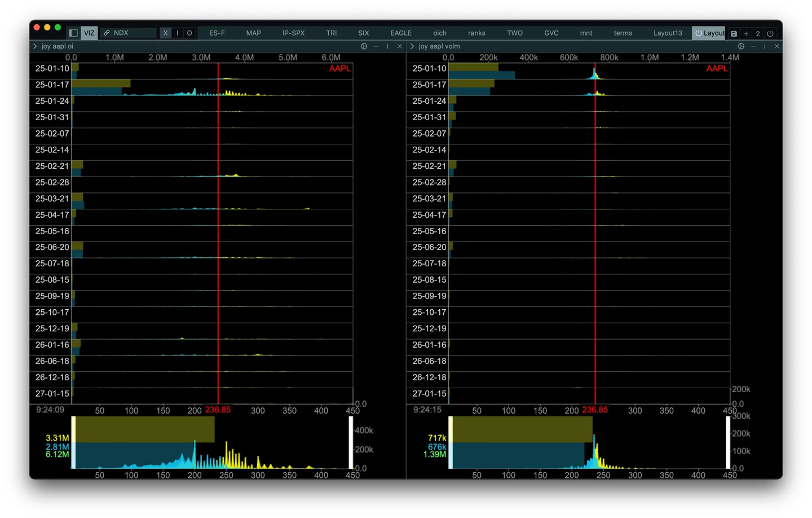
Task: Select the 25-02-21 expiry row in oi panel
Action: pyautogui.click(x=191, y=169)
